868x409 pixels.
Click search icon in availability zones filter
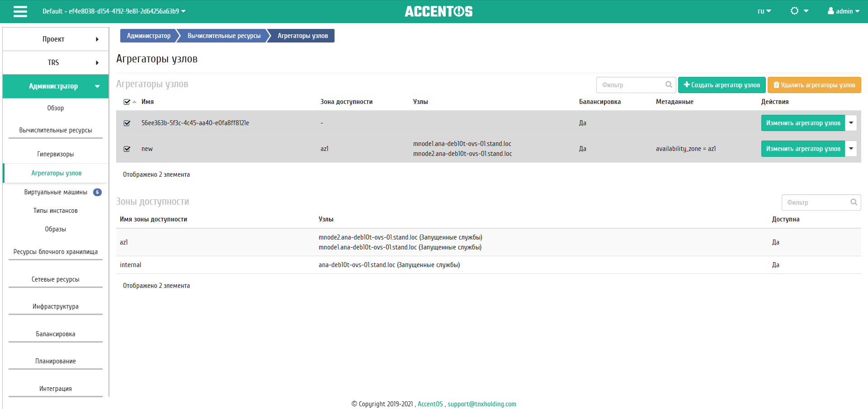(x=854, y=202)
